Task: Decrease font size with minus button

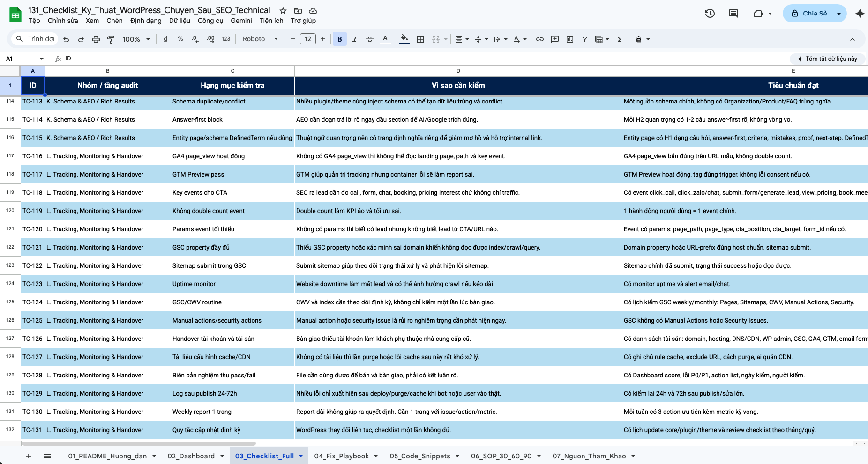Action: coord(293,39)
